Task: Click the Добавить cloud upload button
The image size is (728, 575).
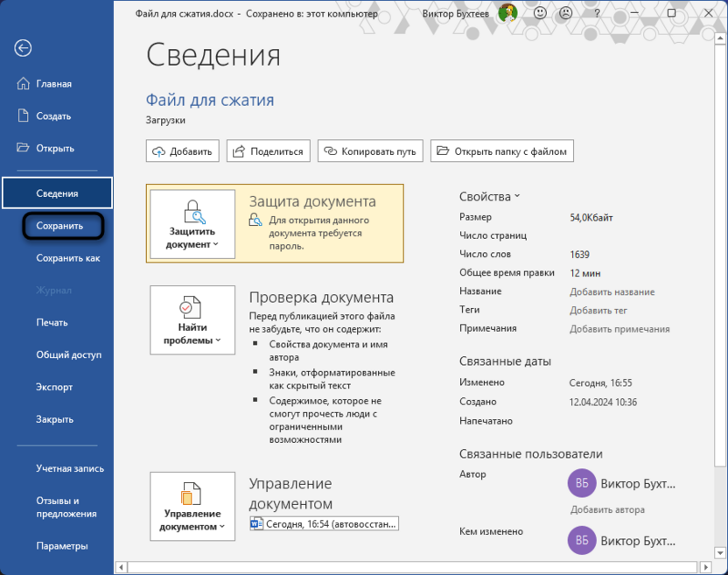Action: 181,151
